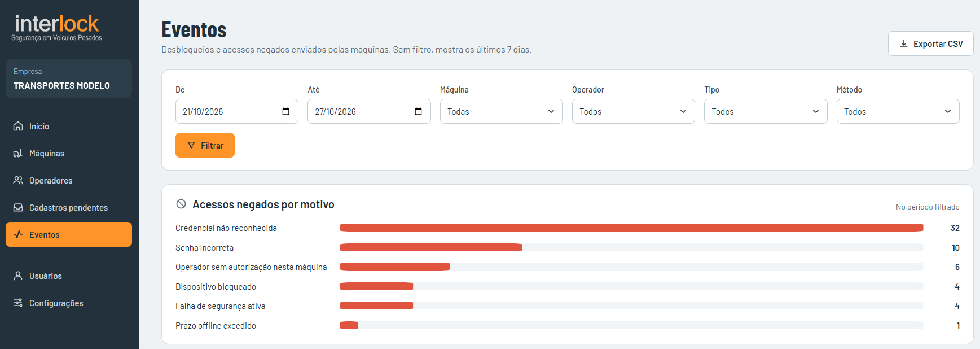Open the Operador dropdown

(x=634, y=111)
